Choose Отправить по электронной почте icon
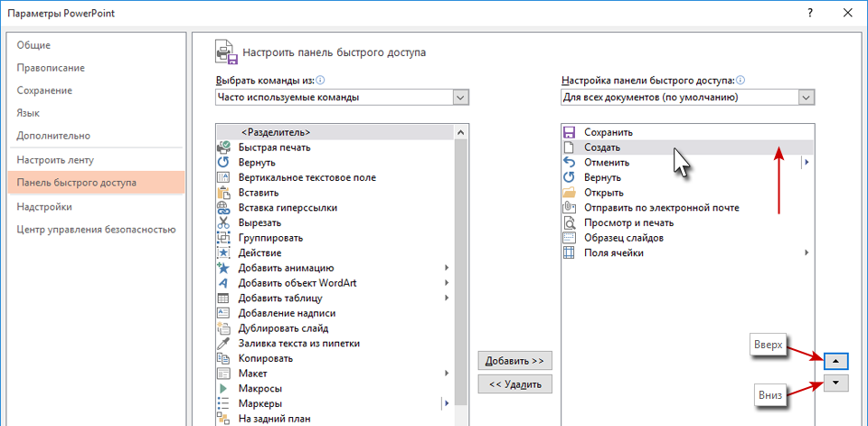This screenshot has width=868, height=426. [569, 208]
